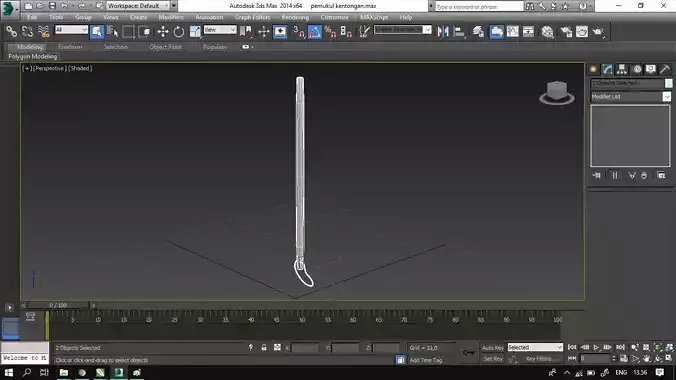676x380 pixels.
Task: Open the Rendering menu
Action: pos(295,17)
